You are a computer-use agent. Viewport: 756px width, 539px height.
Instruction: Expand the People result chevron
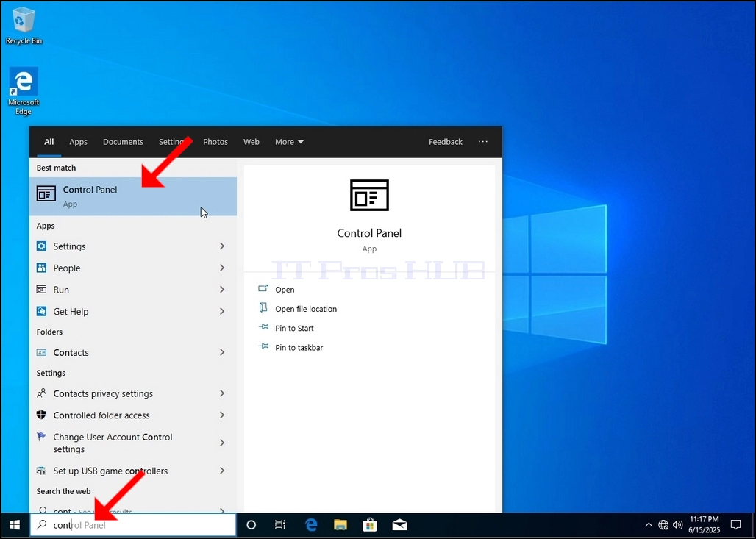[x=222, y=268]
